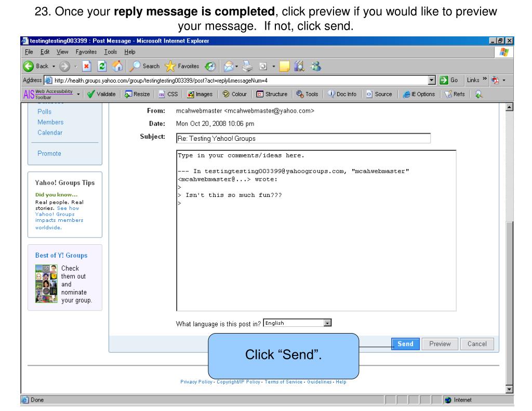
Task: Follow the Privacy Policy footer link
Action: pyautogui.click(x=196, y=382)
